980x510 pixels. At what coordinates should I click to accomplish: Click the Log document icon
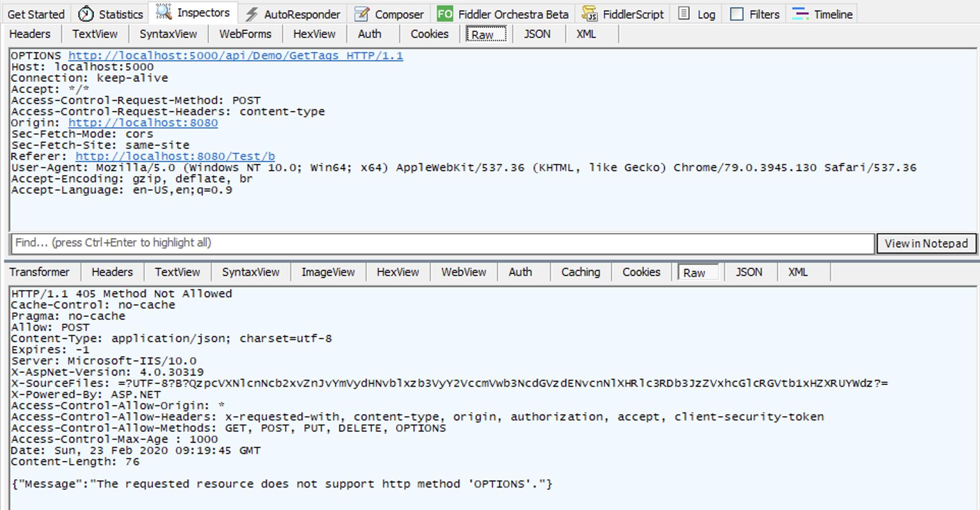(x=685, y=14)
